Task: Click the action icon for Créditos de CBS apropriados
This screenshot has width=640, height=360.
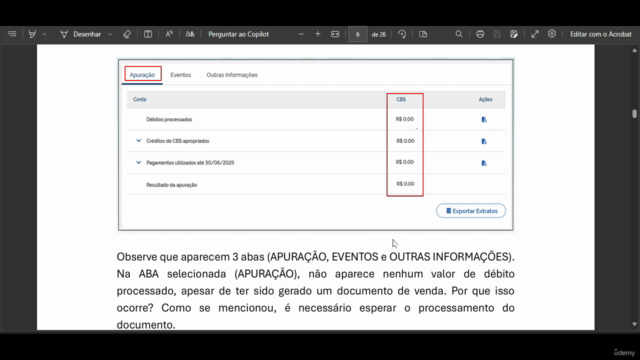Action: [484, 141]
